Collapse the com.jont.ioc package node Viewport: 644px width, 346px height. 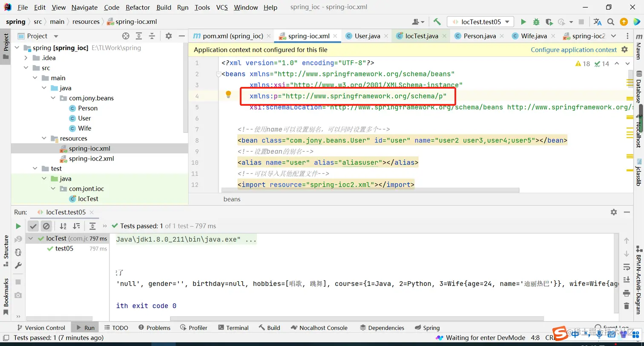[x=53, y=189]
